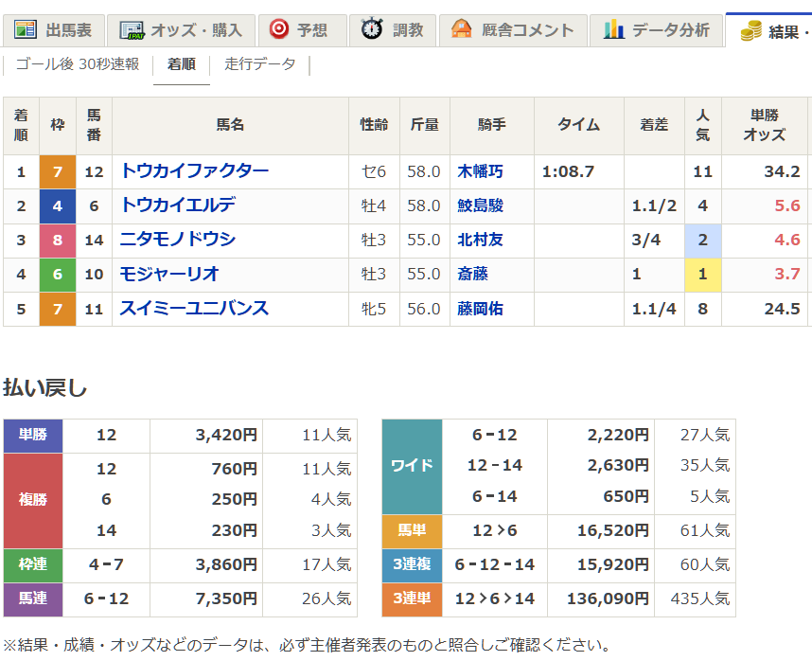The height and width of the screenshot is (661, 812).
Task: Click the winning time 1:08.7
Action: (x=568, y=171)
